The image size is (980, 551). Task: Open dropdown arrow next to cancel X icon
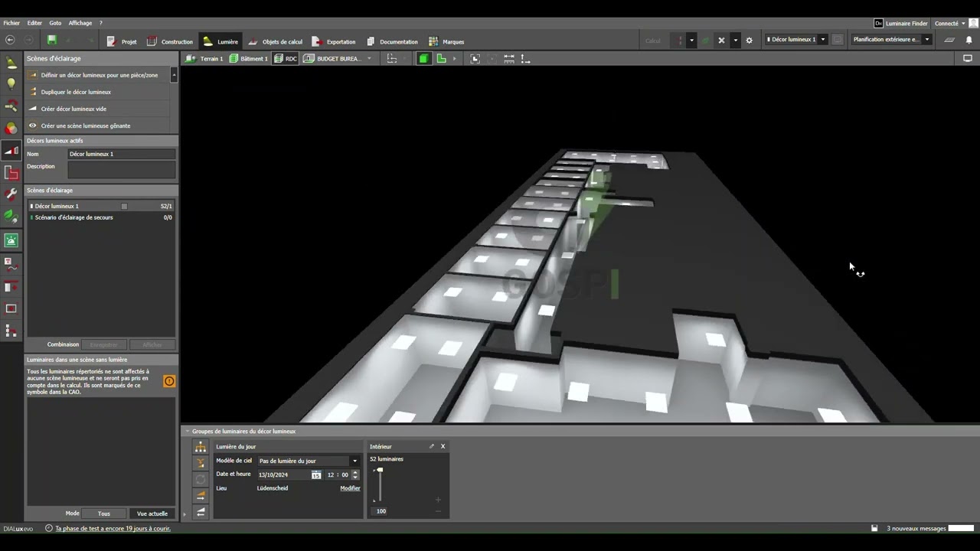pos(735,41)
